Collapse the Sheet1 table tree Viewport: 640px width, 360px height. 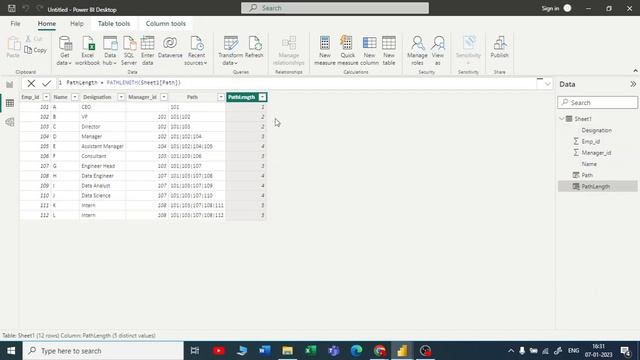click(562, 118)
